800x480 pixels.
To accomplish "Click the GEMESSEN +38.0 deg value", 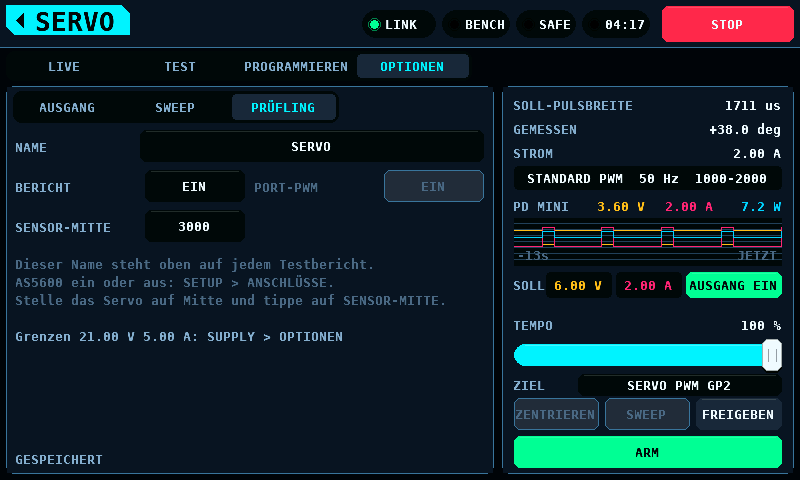I will click(x=745, y=130).
